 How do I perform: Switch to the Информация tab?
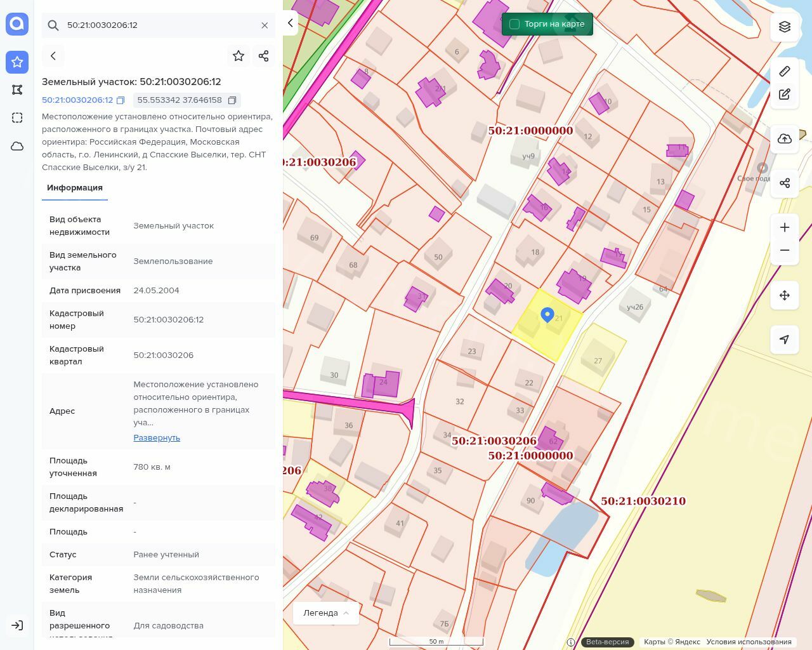[x=75, y=188]
